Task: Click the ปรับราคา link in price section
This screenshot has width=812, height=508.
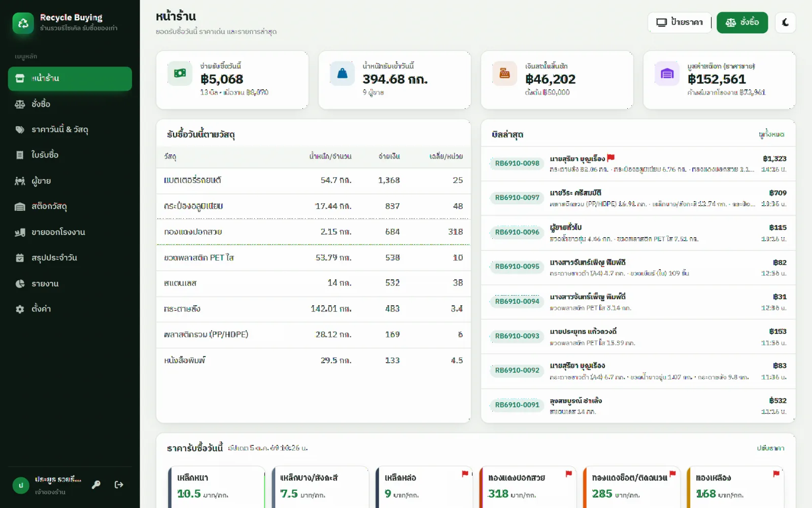Action: tap(770, 448)
